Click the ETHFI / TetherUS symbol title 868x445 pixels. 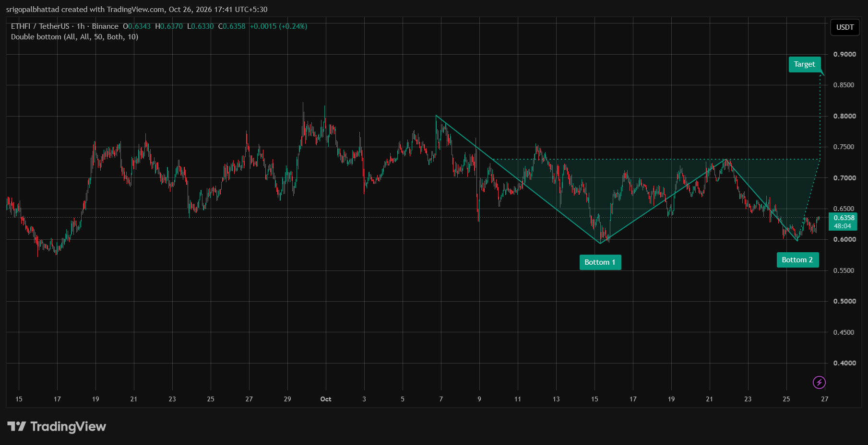[40, 26]
